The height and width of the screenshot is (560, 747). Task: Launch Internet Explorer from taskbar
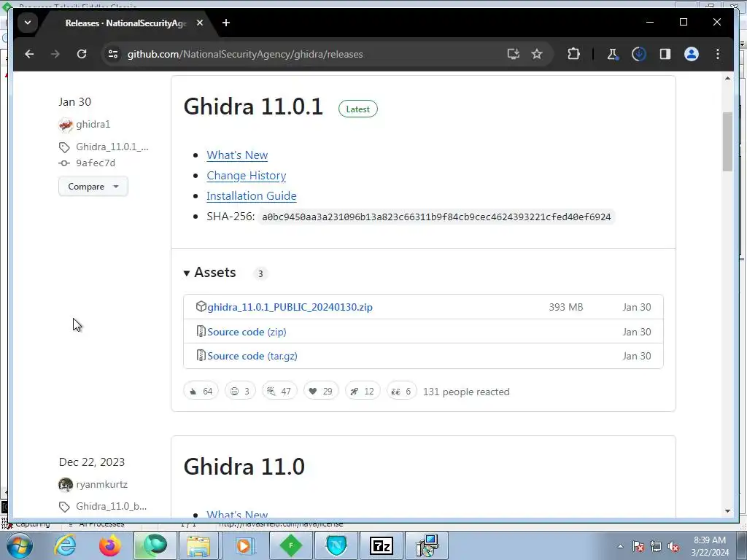click(65, 545)
